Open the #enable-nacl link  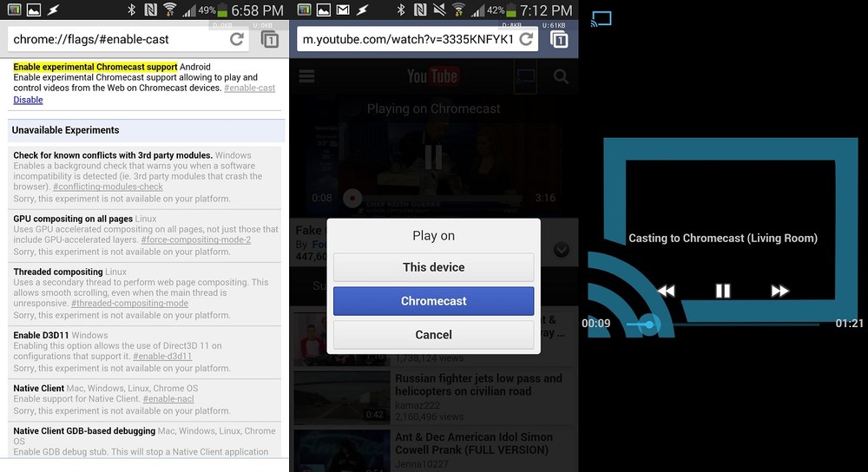click(x=168, y=399)
